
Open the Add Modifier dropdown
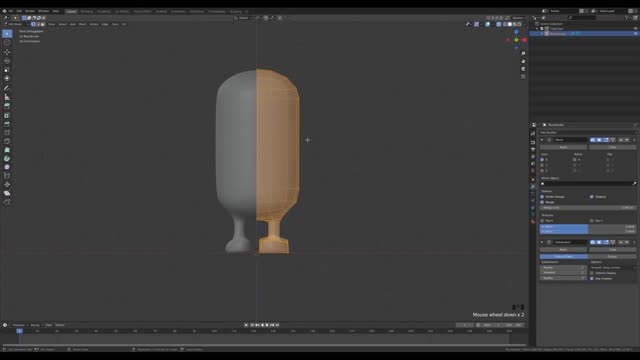coord(588,132)
